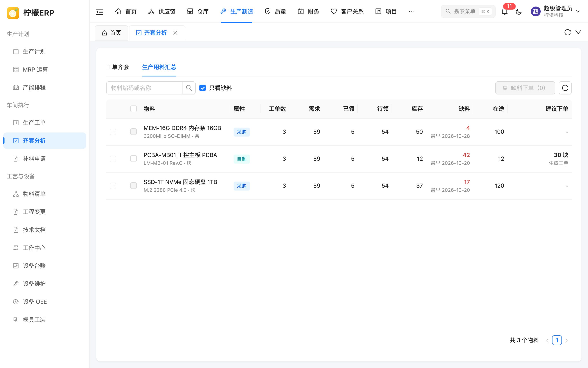This screenshot has height=368, width=588.
Task: Click the 缺料下单 (0) button
Action: click(525, 88)
